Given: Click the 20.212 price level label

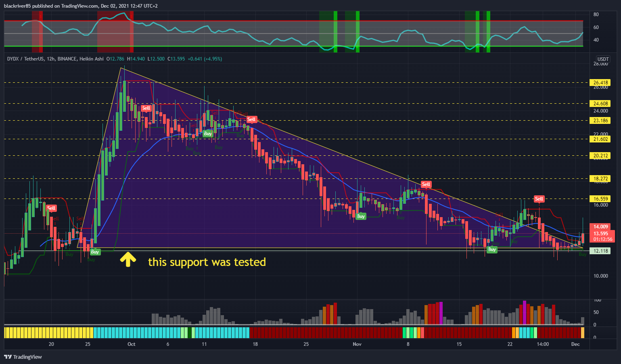Looking at the screenshot, I should tap(600, 156).
